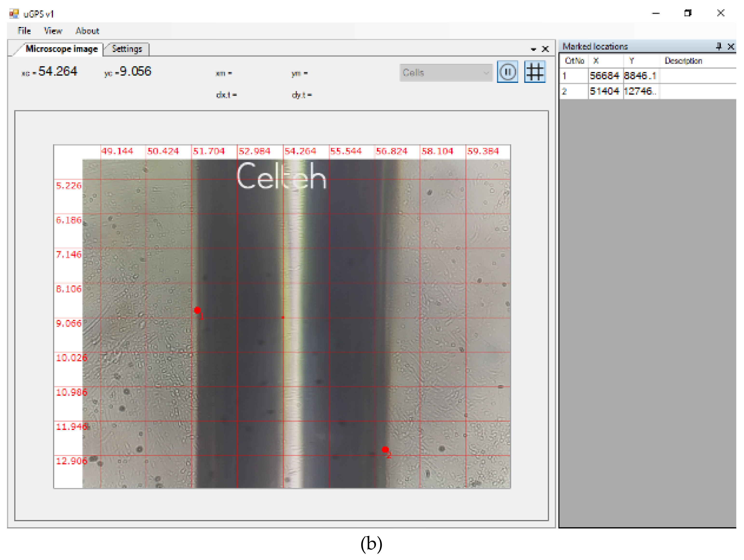Expand the document tab list arrow
Viewport: 744px width, 560px height.
click(x=533, y=49)
